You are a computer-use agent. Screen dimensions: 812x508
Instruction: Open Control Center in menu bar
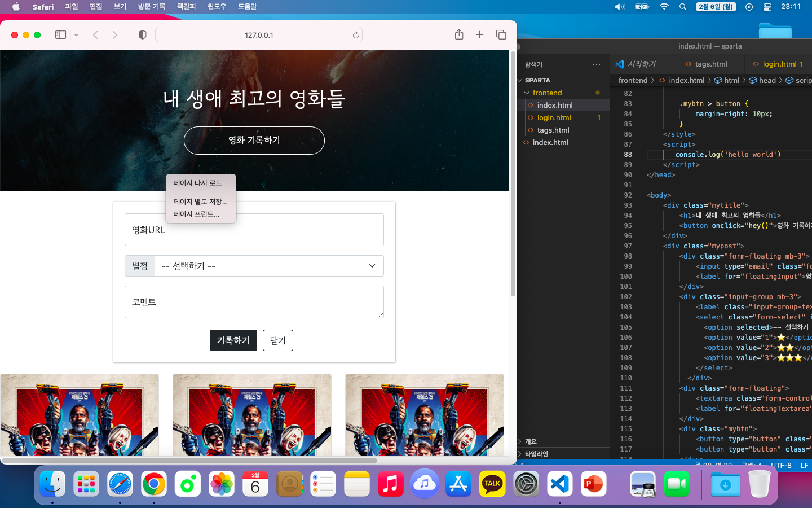coord(767,7)
